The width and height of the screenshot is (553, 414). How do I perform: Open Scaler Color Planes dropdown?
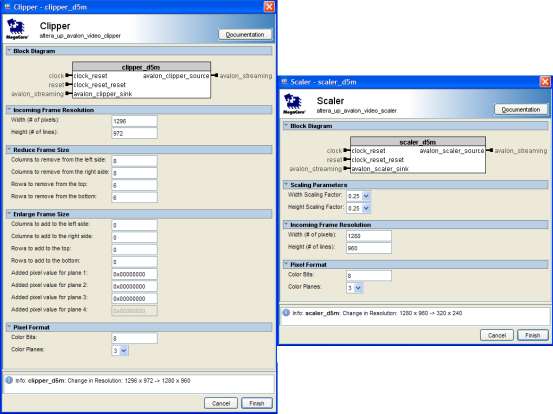[358, 288]
